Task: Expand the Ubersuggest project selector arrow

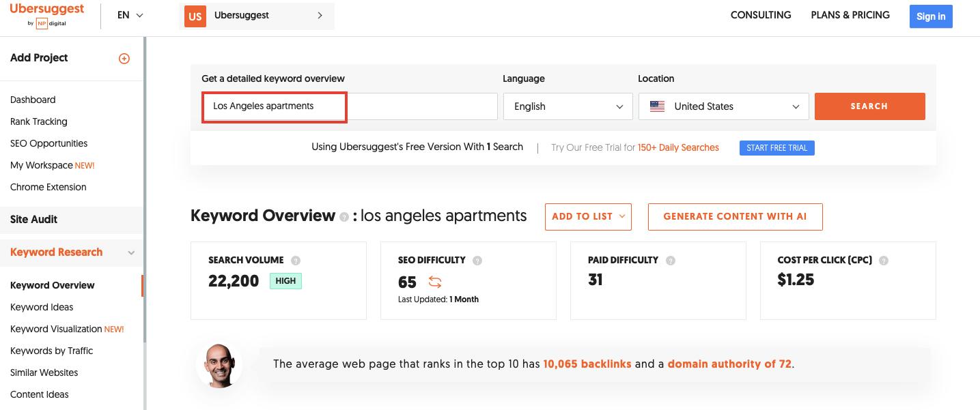Action: tap(320, 15)
